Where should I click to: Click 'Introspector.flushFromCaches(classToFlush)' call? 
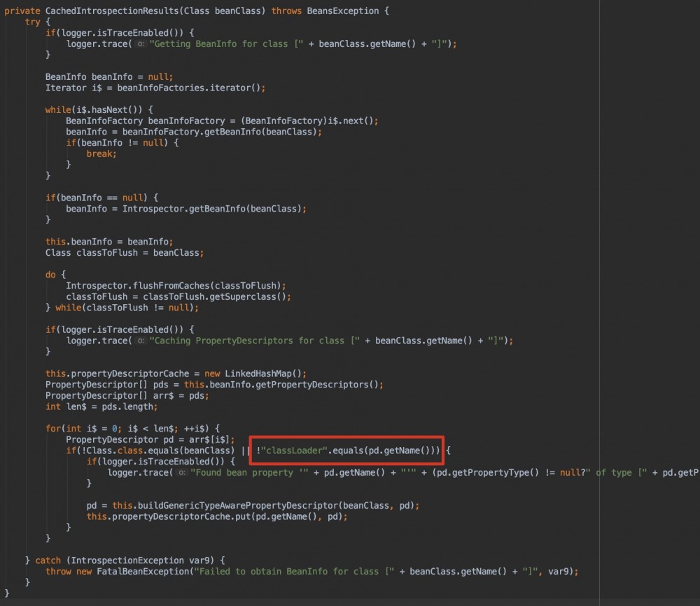coord(174,286)
